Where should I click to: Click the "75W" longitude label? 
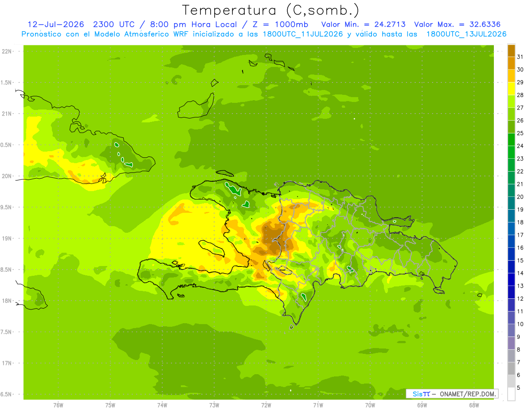(x=110, y=405)
